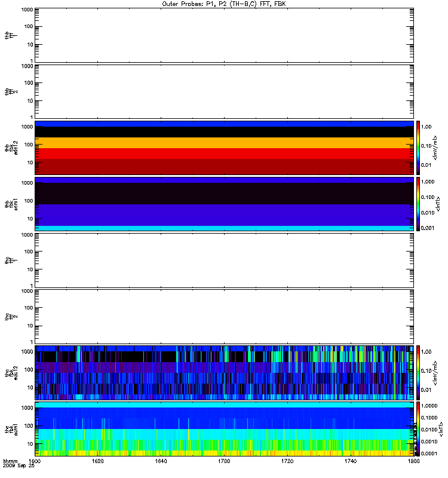Viewport: 448px width, 478px height.
Task: Click the "10" tick label of thc fbk edc12 panel
Action: pos(30,387)
